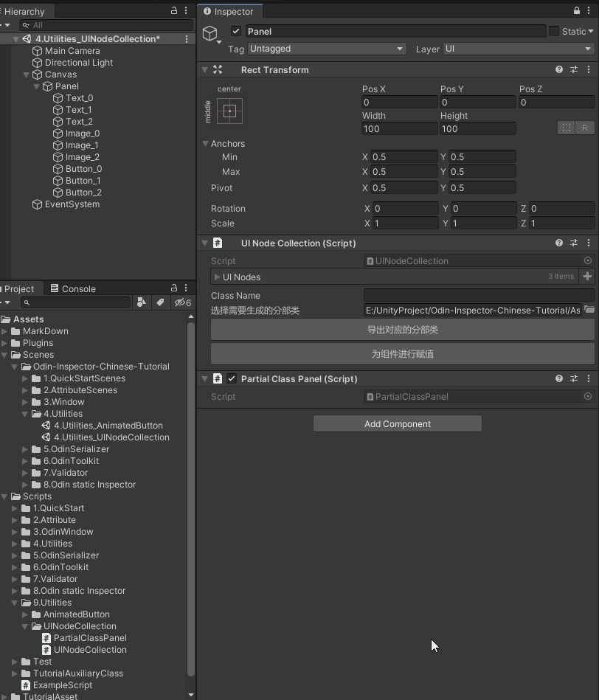The image size is (599, 700).
Task: Add new item to UI Nodes list
Action: (x=587, y=277)
